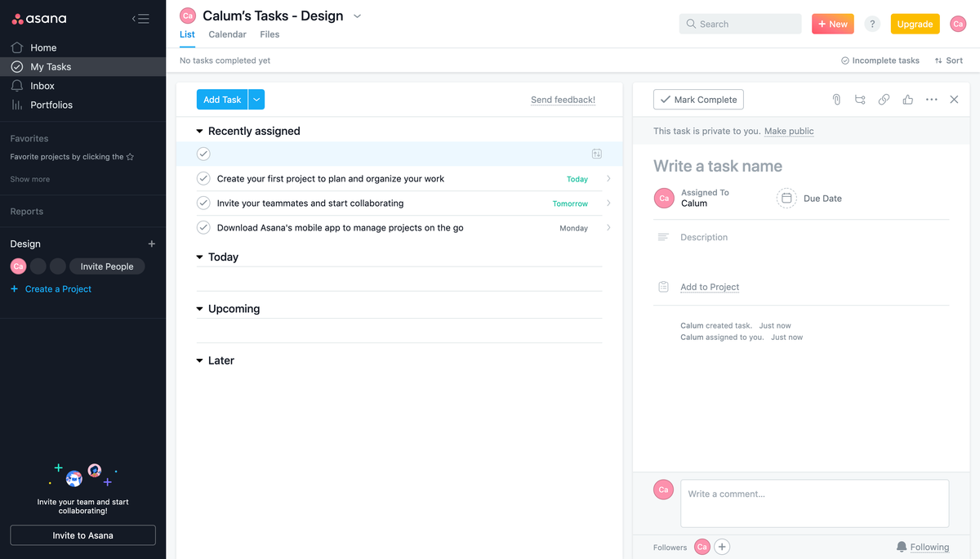Collapse the Today section
The width and height of the screenshot is (980, 559).
(199, 257)
